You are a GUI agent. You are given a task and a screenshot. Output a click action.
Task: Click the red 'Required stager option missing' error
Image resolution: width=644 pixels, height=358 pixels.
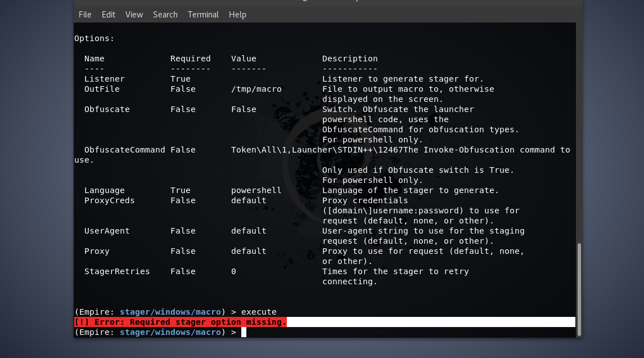pos(181,322)
